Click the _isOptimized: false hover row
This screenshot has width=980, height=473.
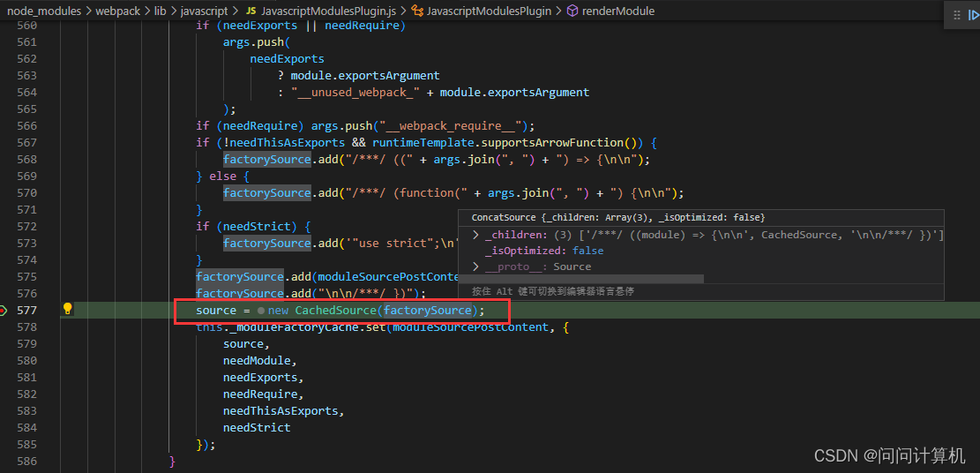[543, 251]
